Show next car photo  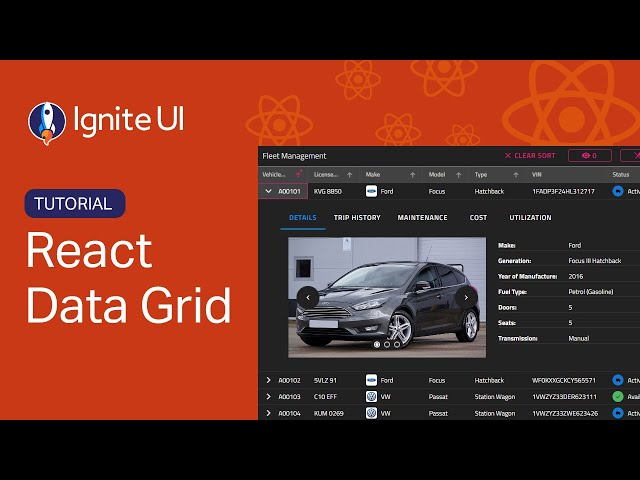tap(466, 298)
